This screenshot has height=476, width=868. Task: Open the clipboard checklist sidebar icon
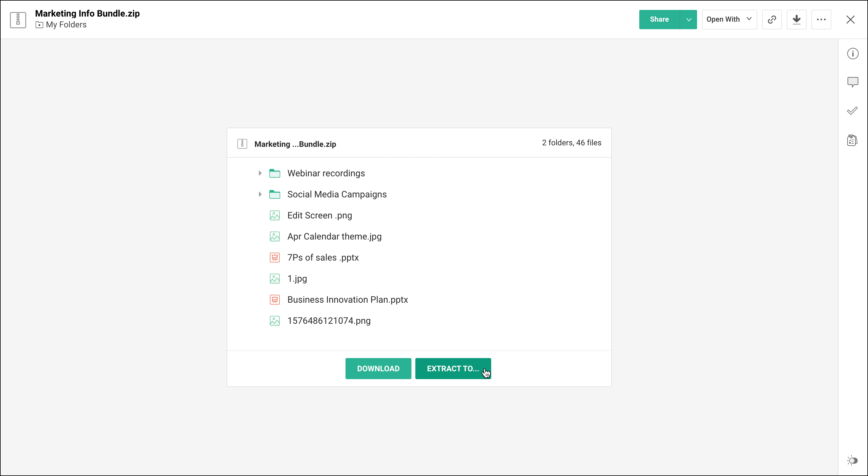click(852, 140)
